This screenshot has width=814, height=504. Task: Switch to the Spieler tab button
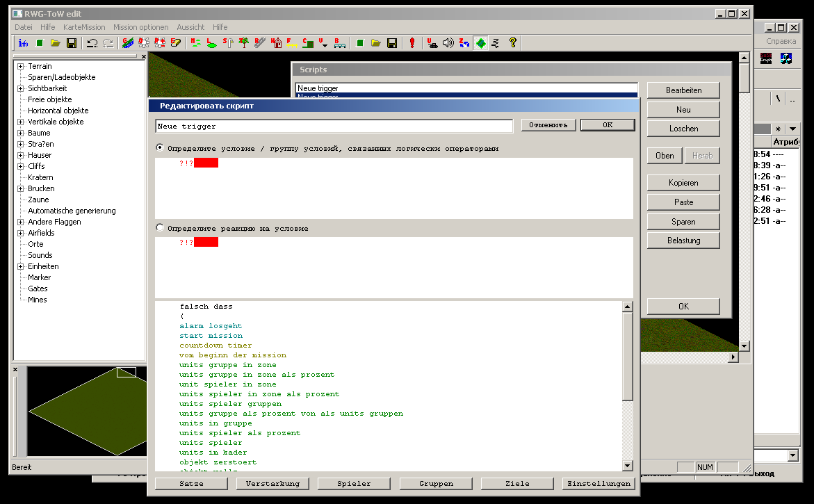(354, 483)
